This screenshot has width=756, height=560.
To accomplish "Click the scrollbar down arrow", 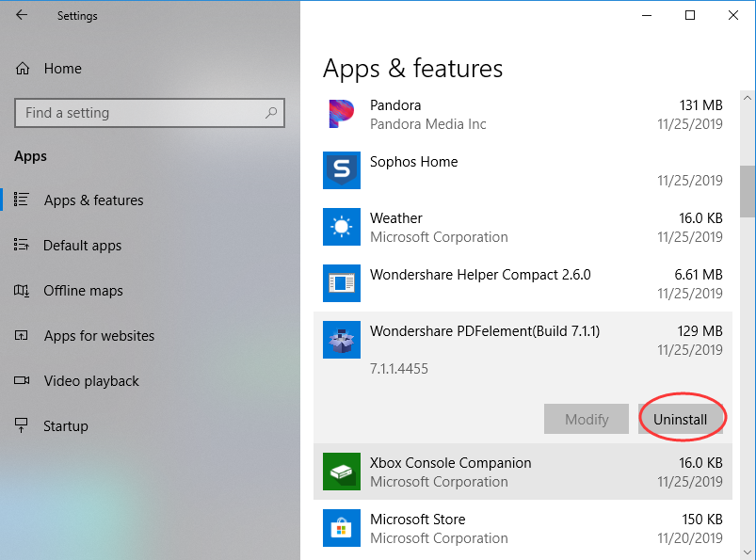I will (x=748, y=552).
